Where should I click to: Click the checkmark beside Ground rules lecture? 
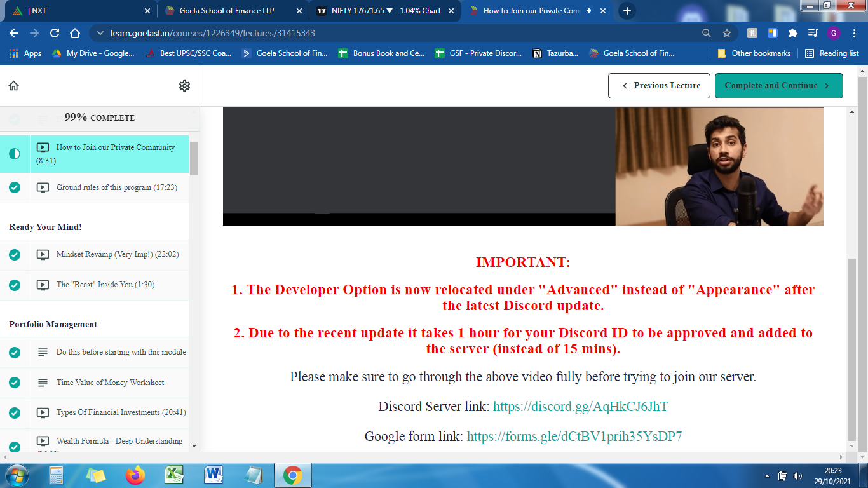(15, 187)
